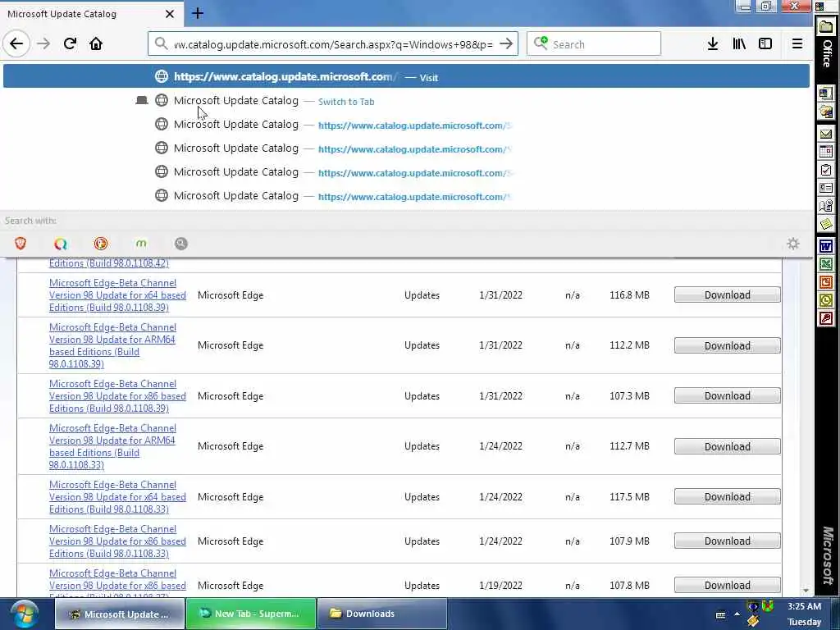Open the browser home page

pyautogui.click(x=96, y=43)
